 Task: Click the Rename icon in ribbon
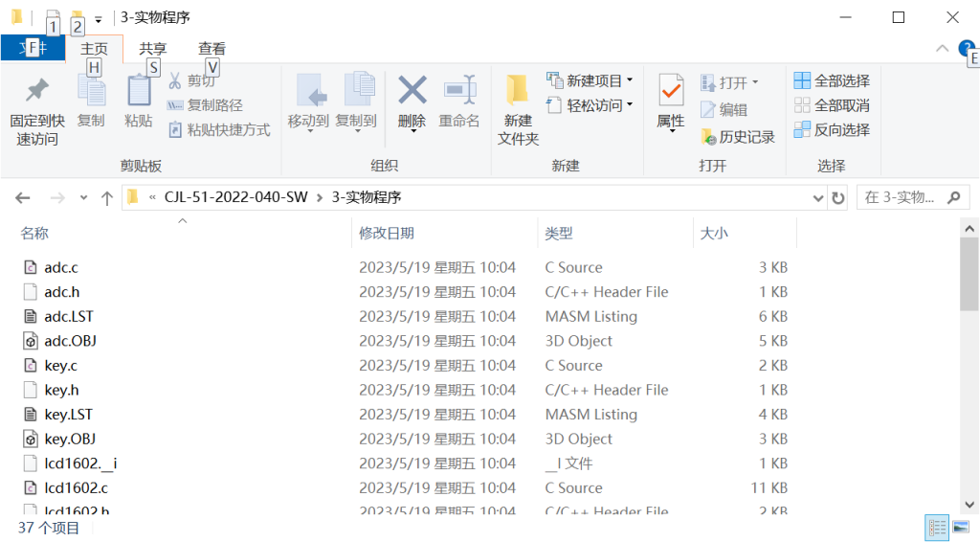pos(459,92)
